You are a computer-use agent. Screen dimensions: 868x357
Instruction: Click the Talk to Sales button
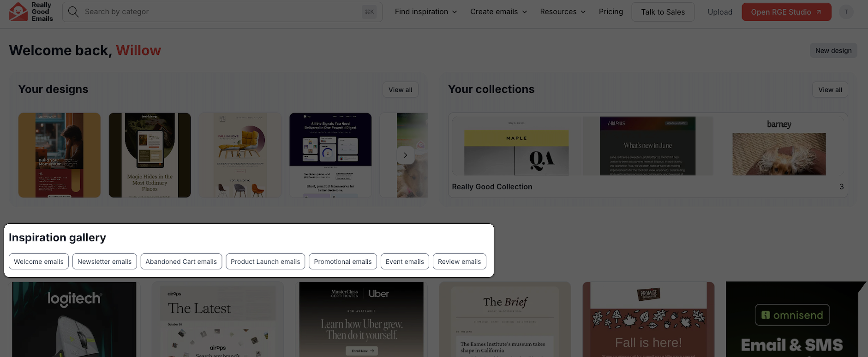click(x=663, y=12)
